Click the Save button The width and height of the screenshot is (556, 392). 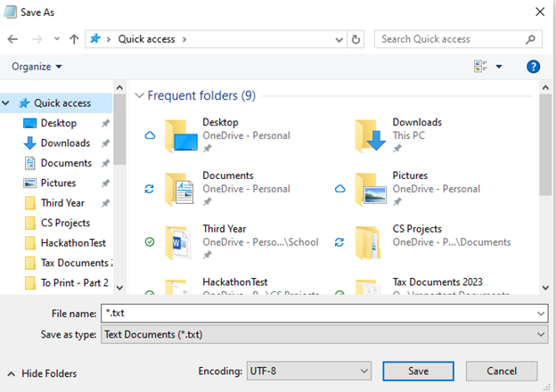tap(419, 372)
